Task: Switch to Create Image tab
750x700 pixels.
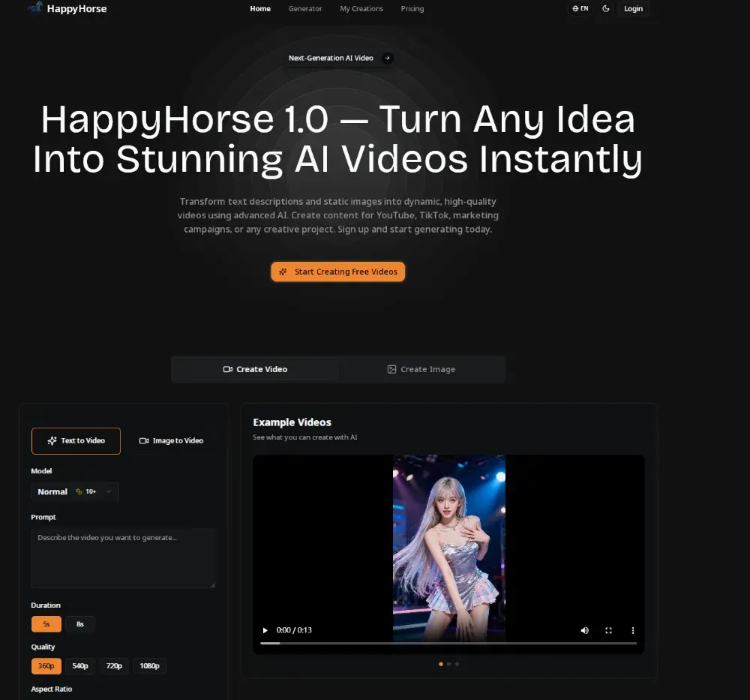Action: click(x=421, y=369)
